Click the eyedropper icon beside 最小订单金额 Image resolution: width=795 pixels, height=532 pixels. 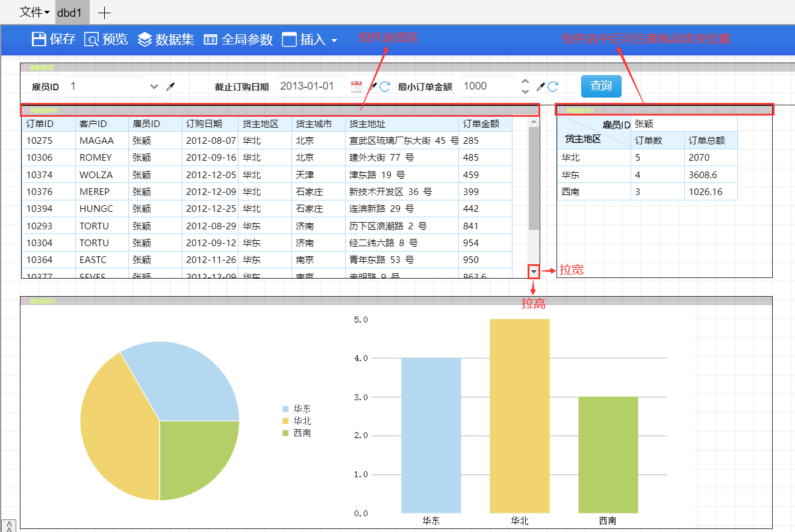click(540, 87)
